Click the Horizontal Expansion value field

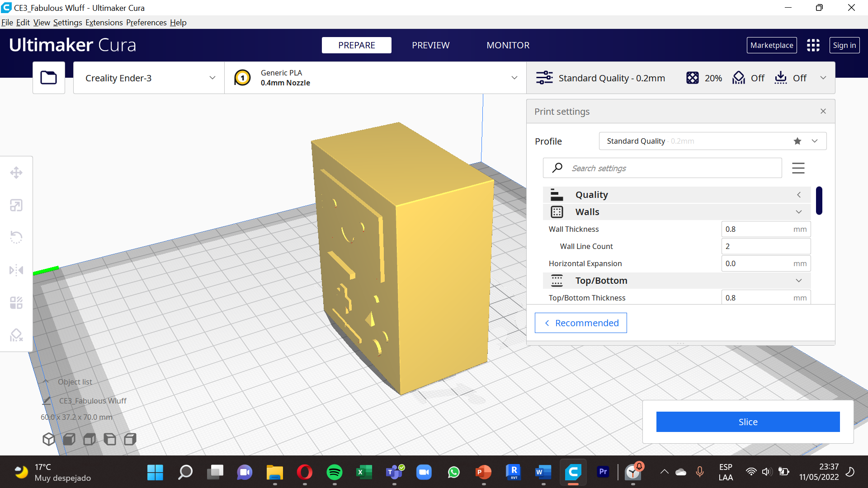766,263
